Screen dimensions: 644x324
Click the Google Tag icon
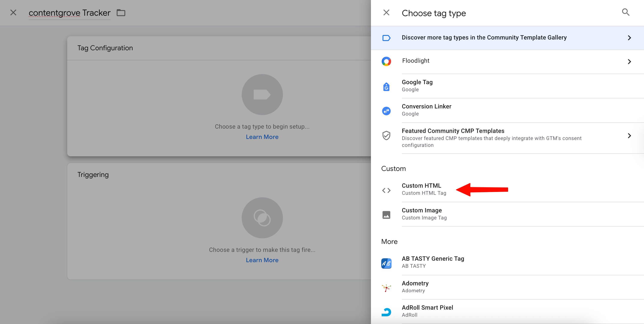(x=386, y=87)
